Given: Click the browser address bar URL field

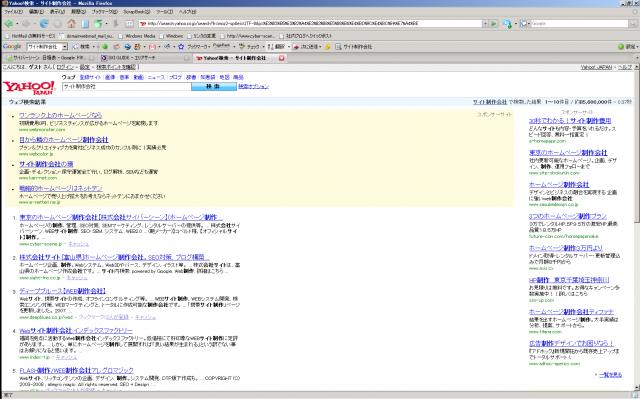Looking at the screenshot, I should 310,24.
